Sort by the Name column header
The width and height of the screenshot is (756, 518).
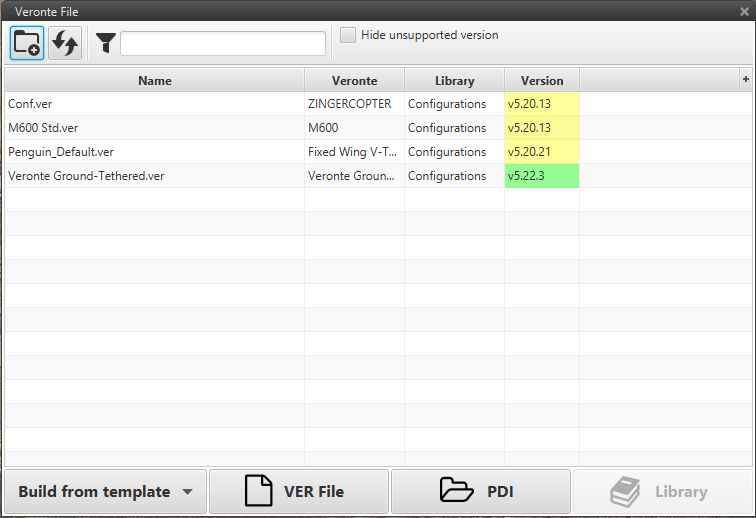coord(155,81)
